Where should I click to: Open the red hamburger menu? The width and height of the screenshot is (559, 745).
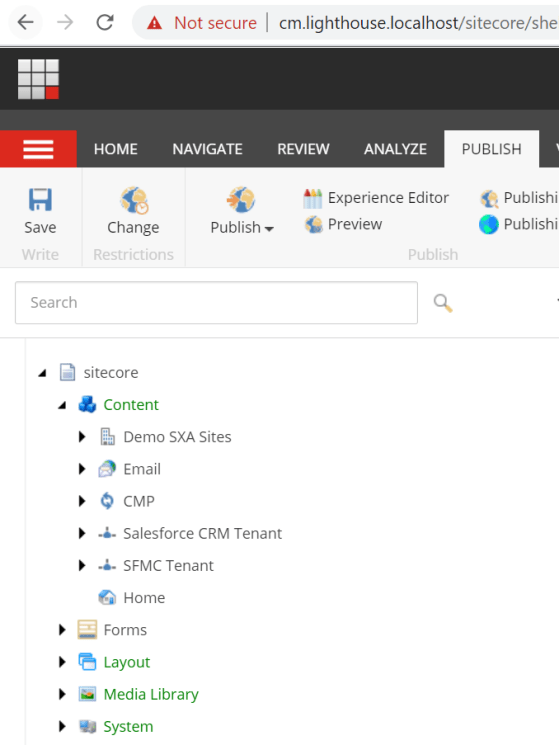coord(38,149)
